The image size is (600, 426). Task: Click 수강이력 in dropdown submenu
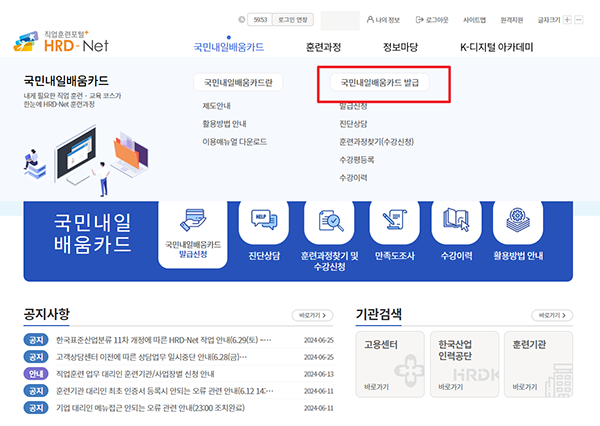coord(353,178)
